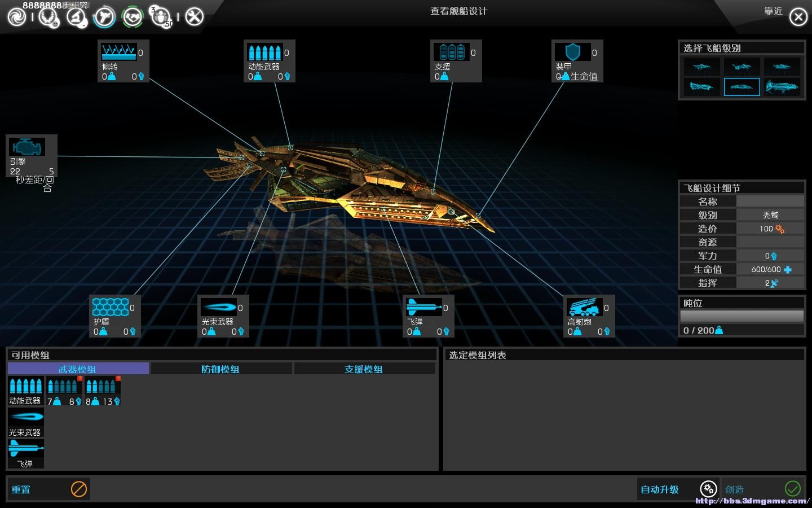Open the diplomacy handshake icon
This screenshot has width=812, height=508.
133,17
